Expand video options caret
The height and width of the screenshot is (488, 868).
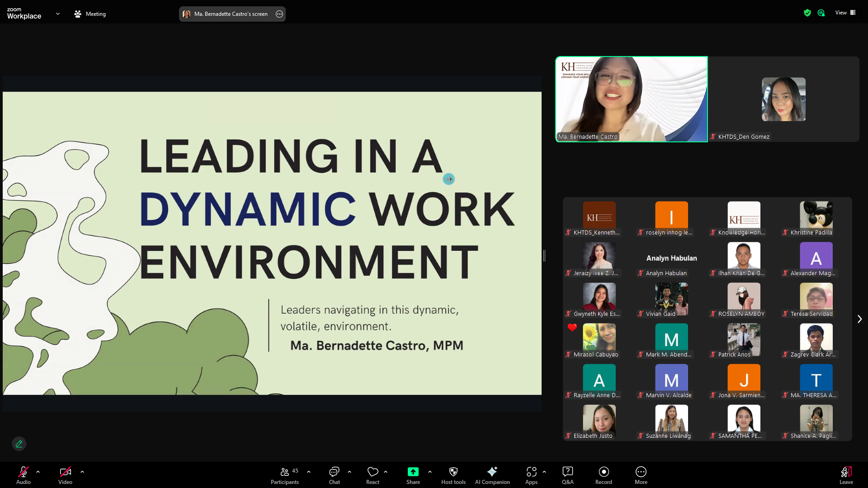(82, 472)
